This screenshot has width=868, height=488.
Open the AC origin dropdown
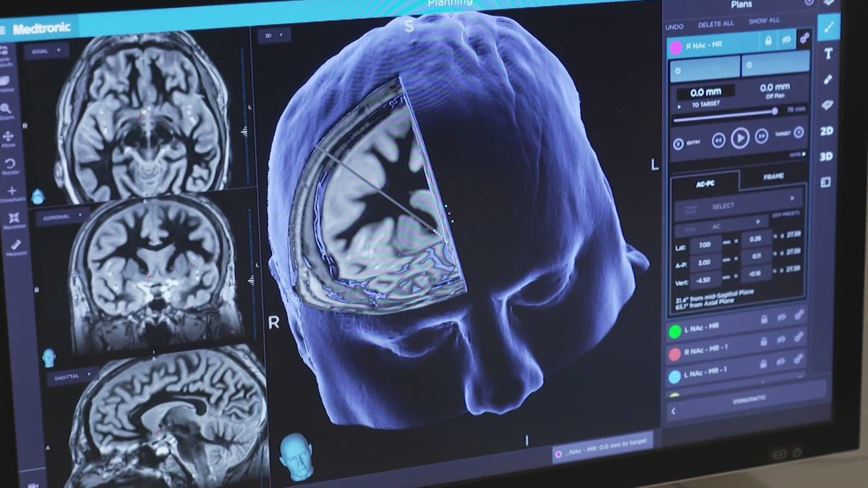click(x=721, y=225)
